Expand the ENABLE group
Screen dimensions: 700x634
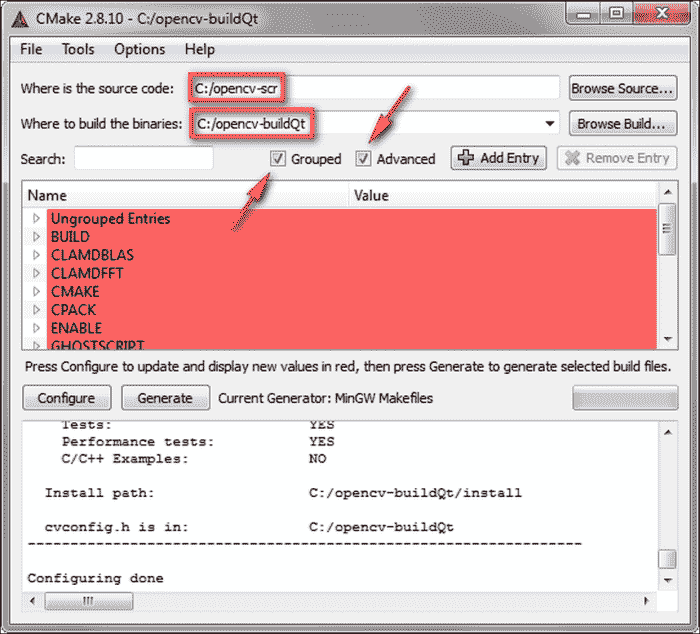[x=37, y=328]
